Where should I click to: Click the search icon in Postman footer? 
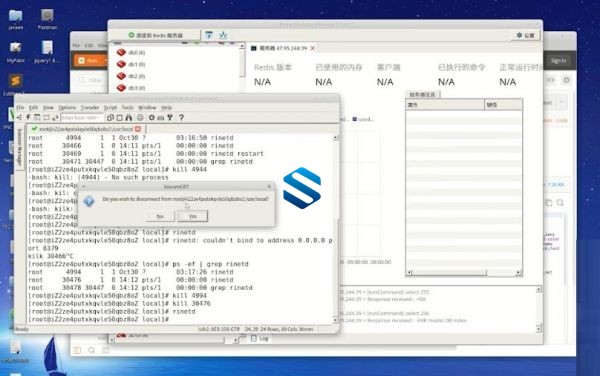point(92,350)
